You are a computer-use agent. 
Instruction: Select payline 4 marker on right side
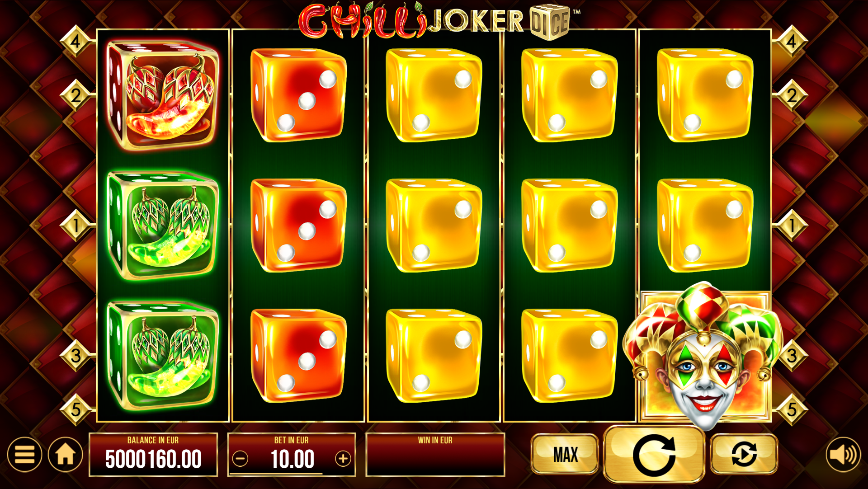(x=792, y=42)
